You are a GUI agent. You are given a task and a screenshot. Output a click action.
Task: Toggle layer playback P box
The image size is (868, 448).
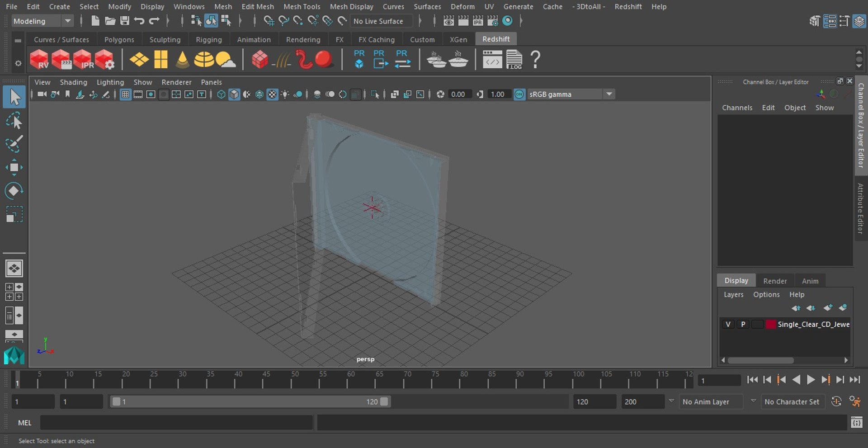[x=743, y=324]
